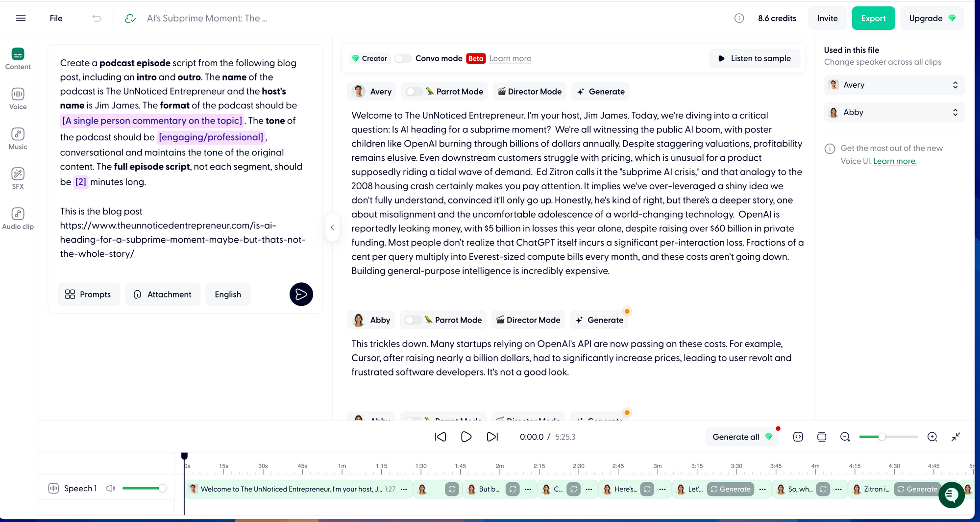
Task: Send the podcast prompt with arrow button
Action: (x=301, y=294)
